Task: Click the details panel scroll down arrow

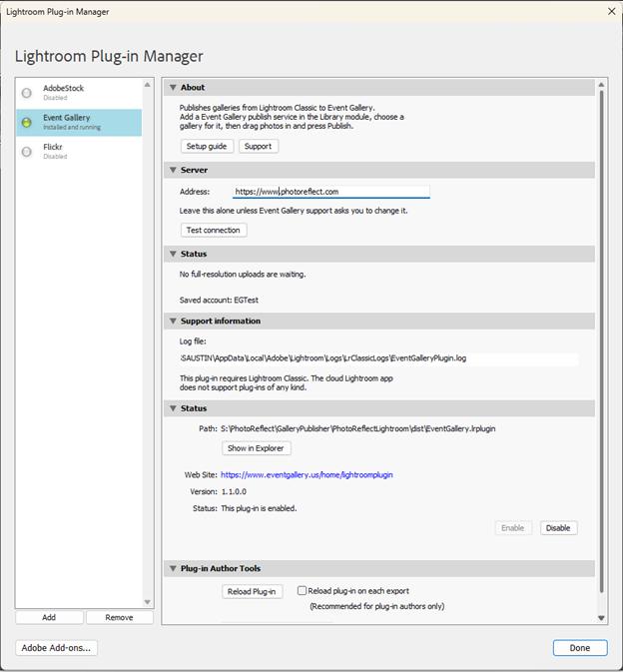Action: (601, 618)
